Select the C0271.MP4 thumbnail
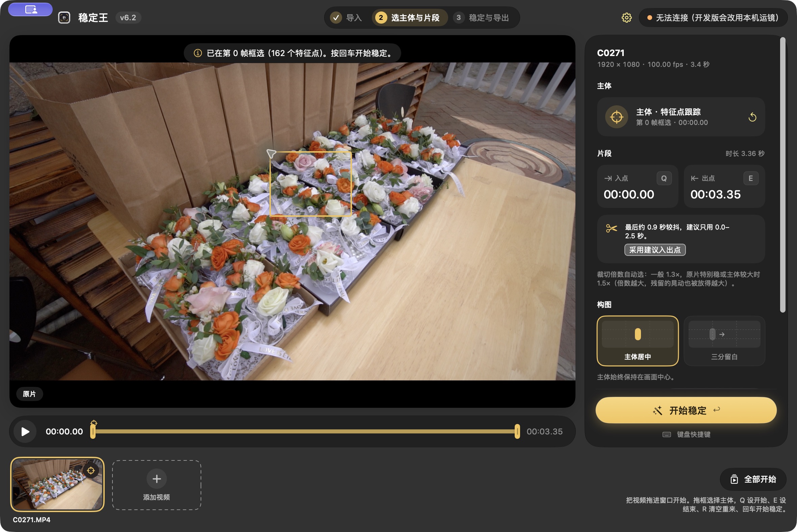The width and height of the screenshot is (797, 532). click(57, 484)
